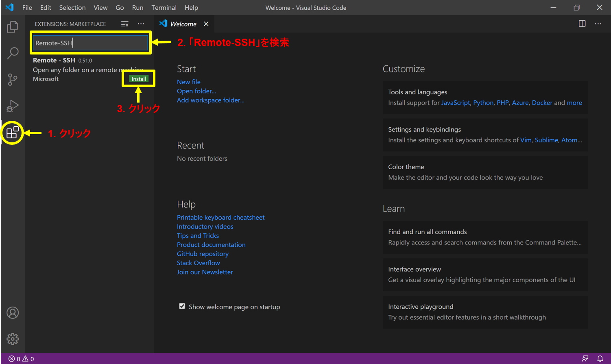Image resolution: width=611 pixels, height=364 pixels.
Task: Open the Edit menu
Action: tap(46, 7)
